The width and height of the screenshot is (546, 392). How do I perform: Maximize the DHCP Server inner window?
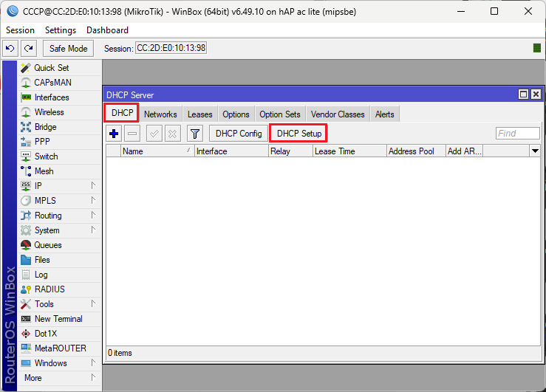tap(523, 94)
